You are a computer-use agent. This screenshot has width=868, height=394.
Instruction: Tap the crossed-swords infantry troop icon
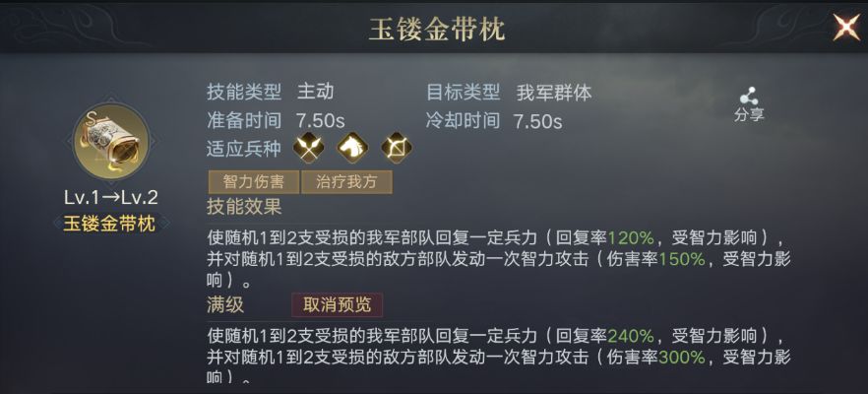[x=312, y=149]
